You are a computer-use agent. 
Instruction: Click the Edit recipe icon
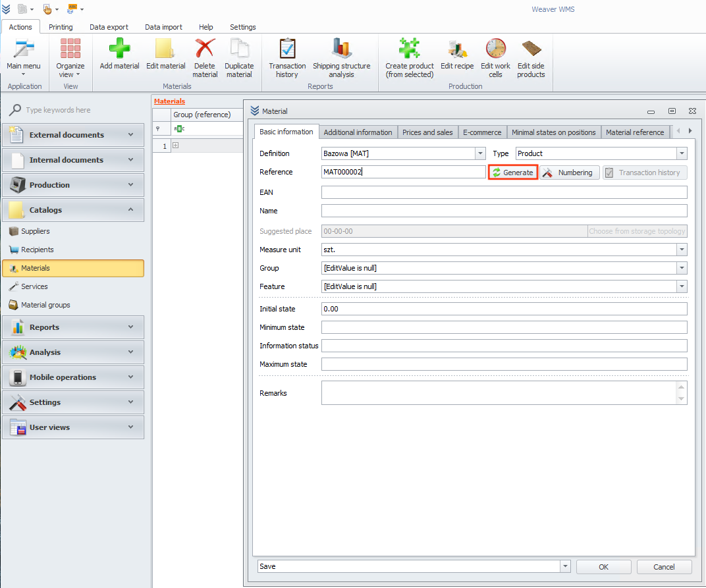(x=457, y=49)
